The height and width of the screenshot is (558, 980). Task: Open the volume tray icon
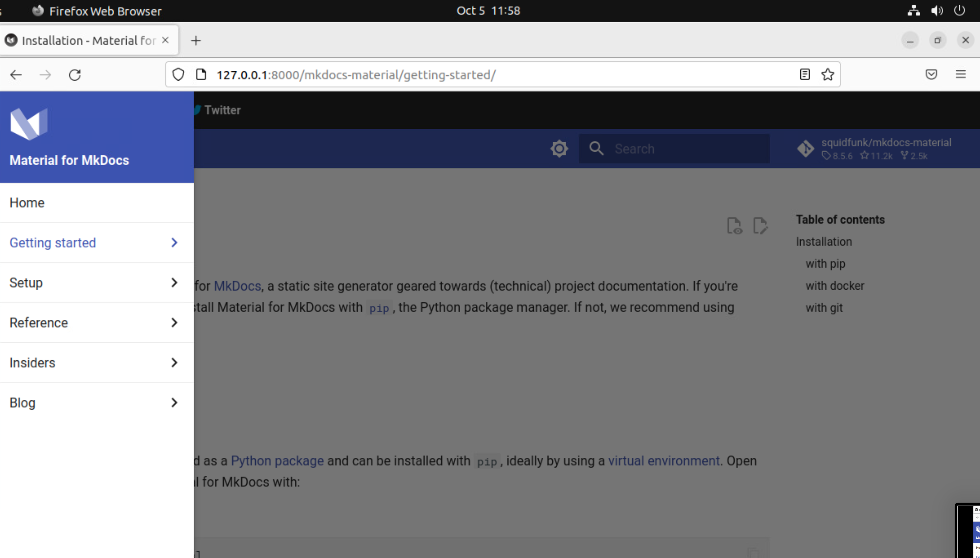[937, 10]
